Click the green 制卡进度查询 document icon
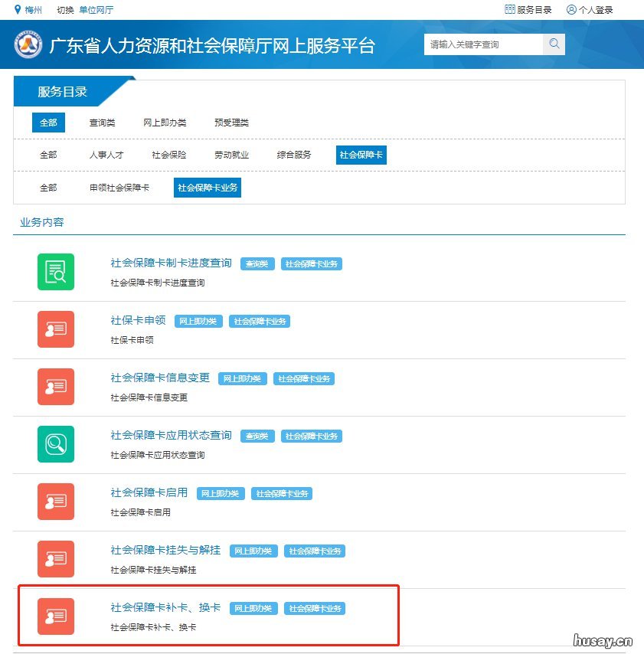This screenshot has width=644, height=654. point(55,272)
